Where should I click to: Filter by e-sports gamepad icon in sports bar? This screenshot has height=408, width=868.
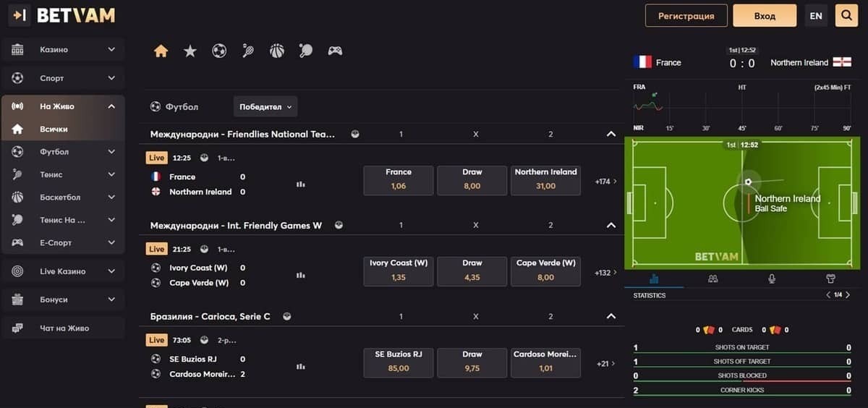[335, 51]
